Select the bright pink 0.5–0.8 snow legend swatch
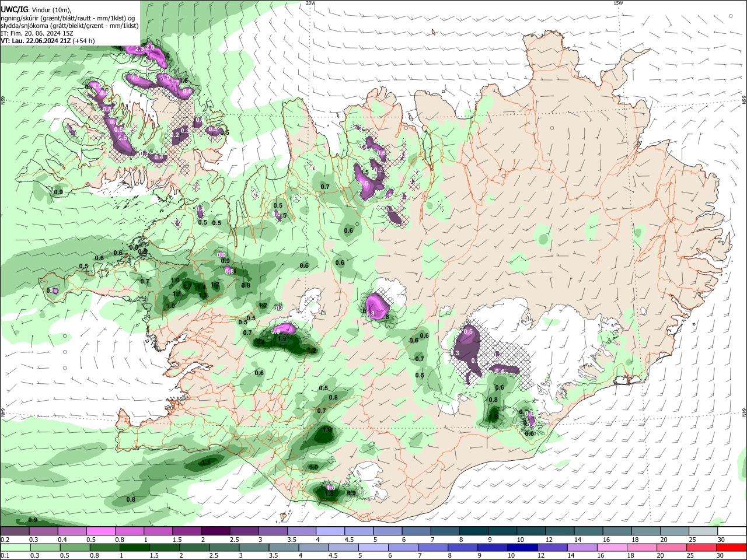Screen dimensions: 747x560 (100, 531)
